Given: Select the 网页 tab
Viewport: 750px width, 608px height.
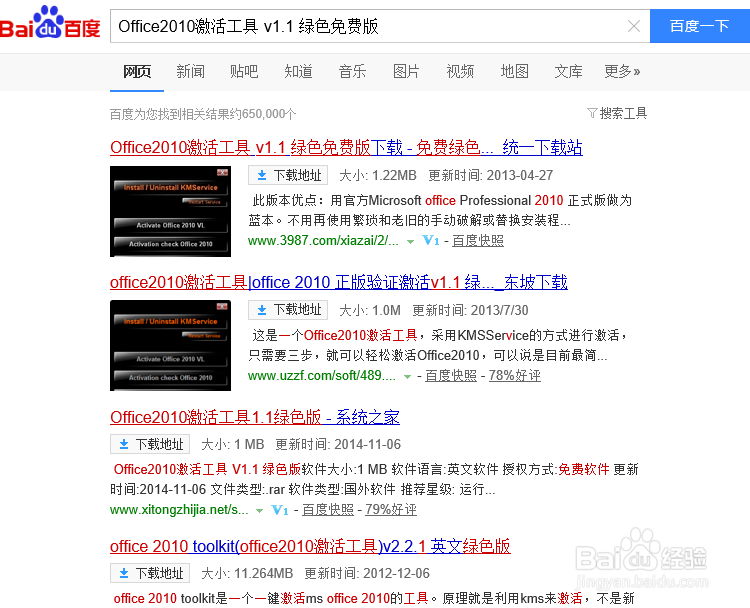Looking at the screenshot, I should [x=137, y=72].
